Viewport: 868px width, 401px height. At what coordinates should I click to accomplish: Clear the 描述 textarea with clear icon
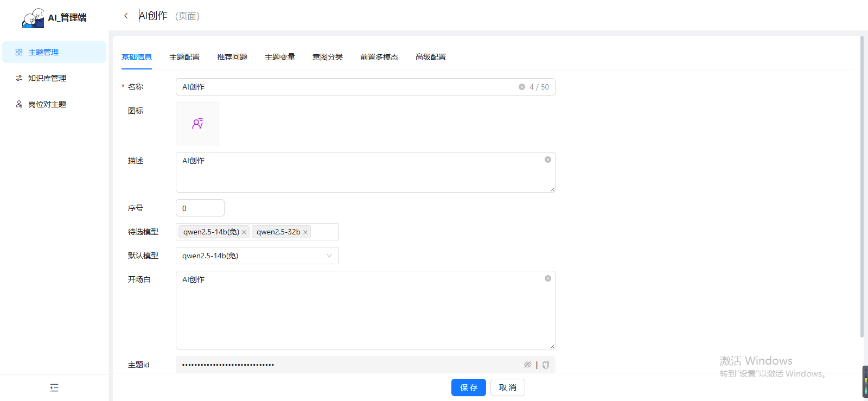[x=548, y=160]
